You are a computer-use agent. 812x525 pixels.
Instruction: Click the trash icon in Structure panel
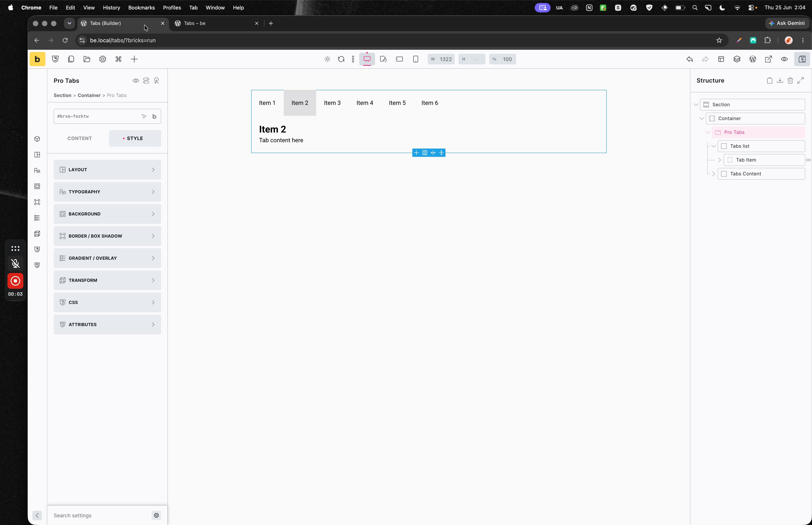(790, 81)
